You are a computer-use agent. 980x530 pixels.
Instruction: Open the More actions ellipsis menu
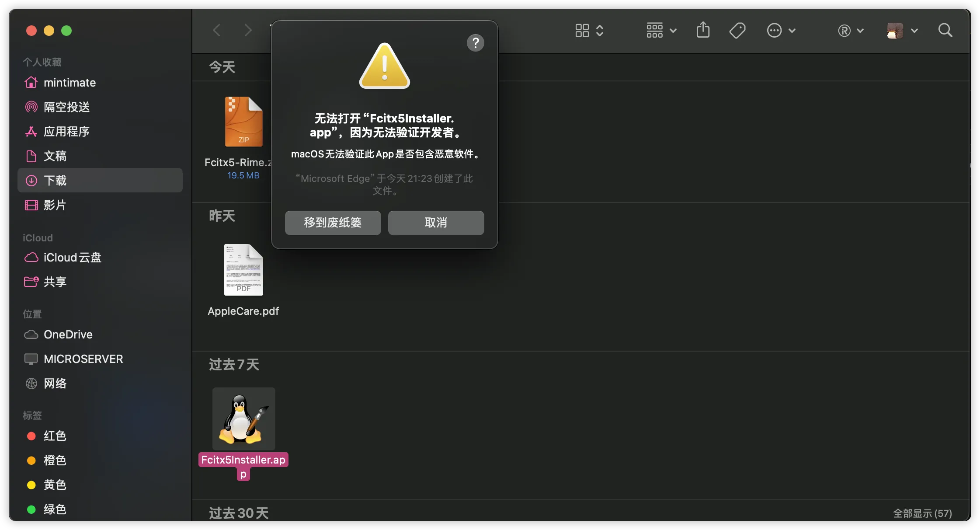[781, 31]
